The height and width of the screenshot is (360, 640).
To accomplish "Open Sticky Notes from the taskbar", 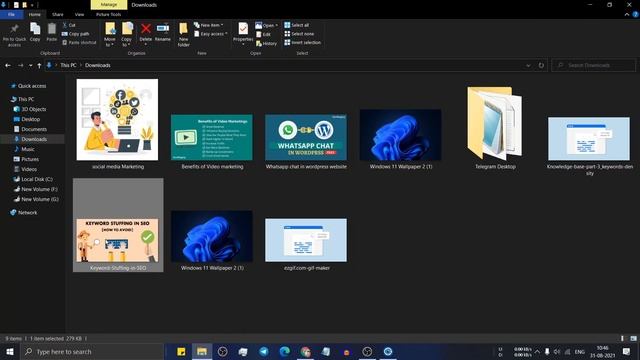I will coord(181,351).
